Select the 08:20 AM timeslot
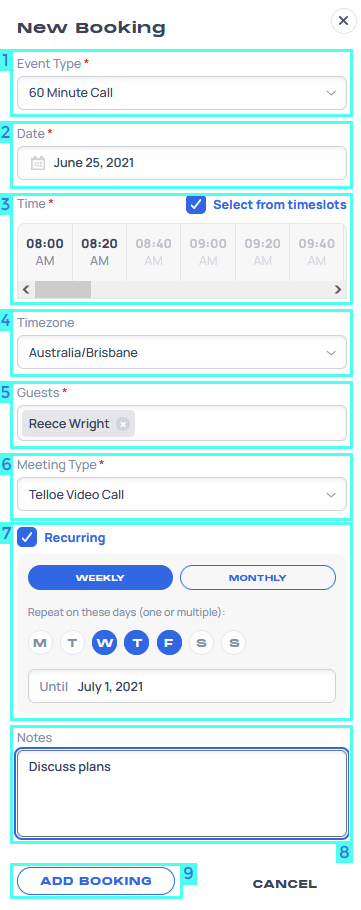This screenshot has width=361, height=910. [99, 252]
